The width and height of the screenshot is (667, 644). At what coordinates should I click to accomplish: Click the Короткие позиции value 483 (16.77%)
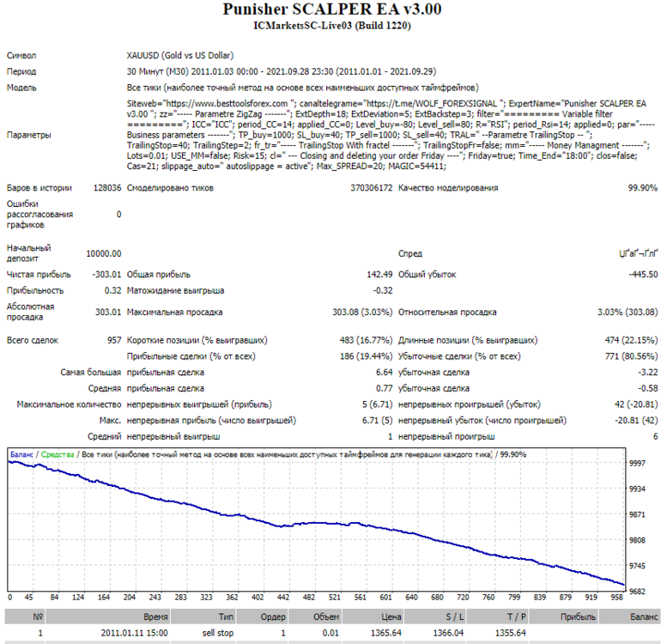click(366, 340)
